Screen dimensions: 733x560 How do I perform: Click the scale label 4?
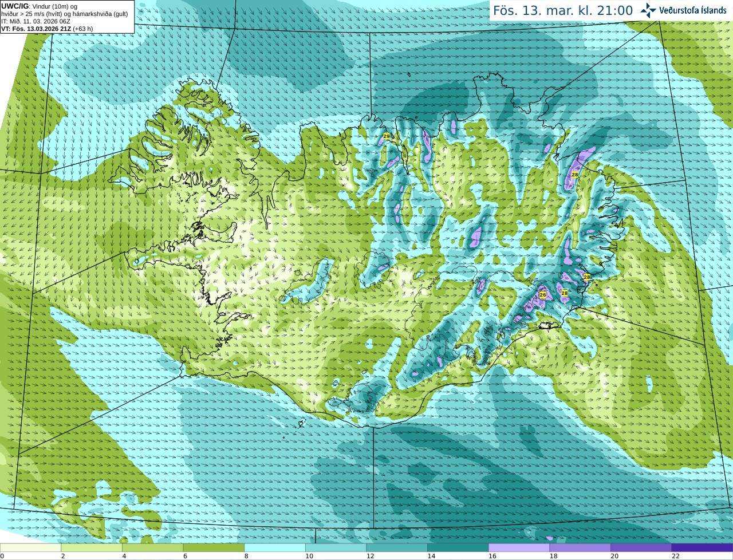(124, 556)
